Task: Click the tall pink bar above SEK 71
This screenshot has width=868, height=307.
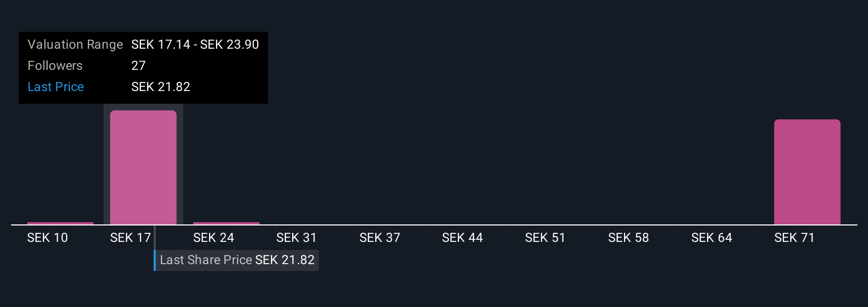Action: pos(807,172)
